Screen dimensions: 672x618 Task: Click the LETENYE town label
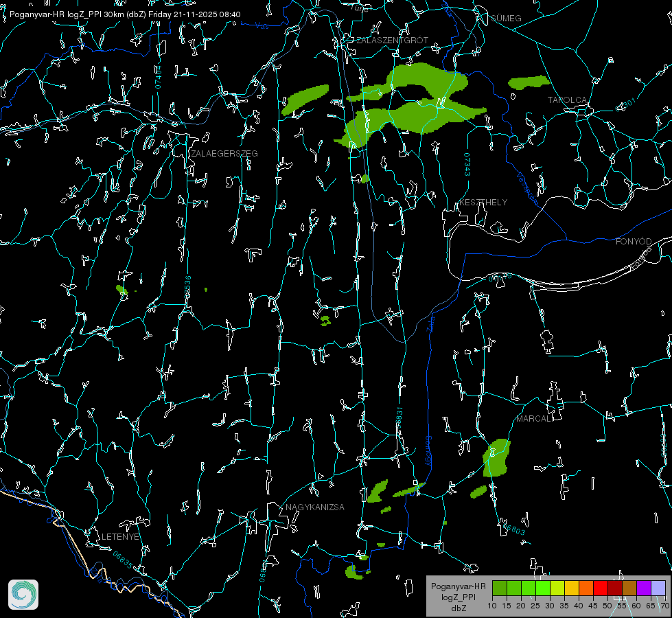pos(120,536)
